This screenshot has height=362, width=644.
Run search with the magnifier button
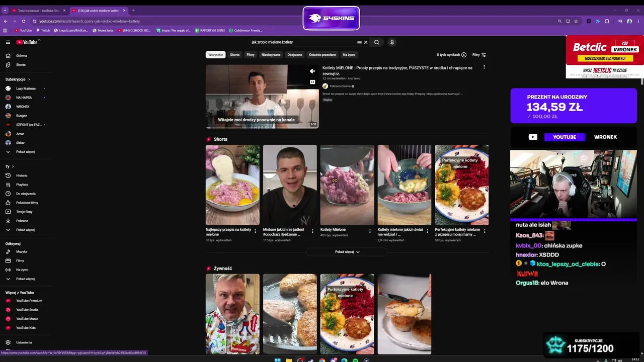(x=376, y=42)
